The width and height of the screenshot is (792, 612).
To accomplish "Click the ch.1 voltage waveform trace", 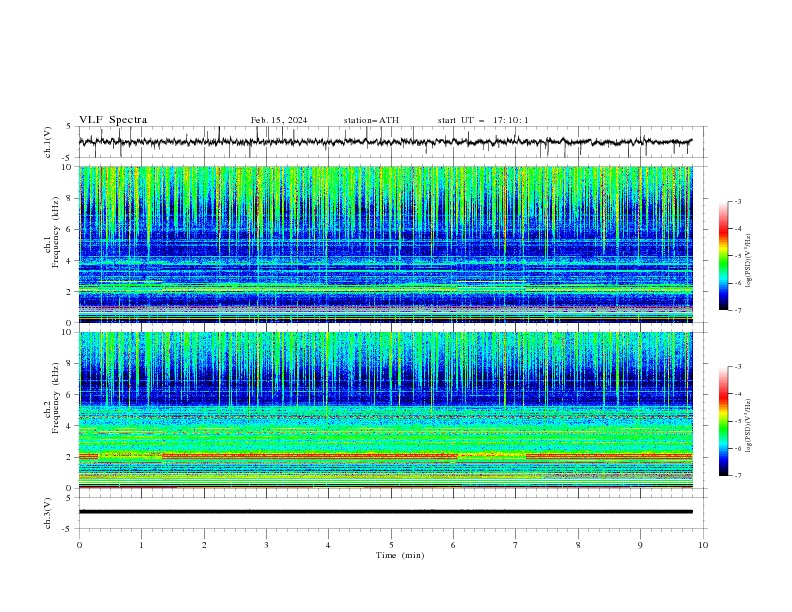I will [385, 142].
